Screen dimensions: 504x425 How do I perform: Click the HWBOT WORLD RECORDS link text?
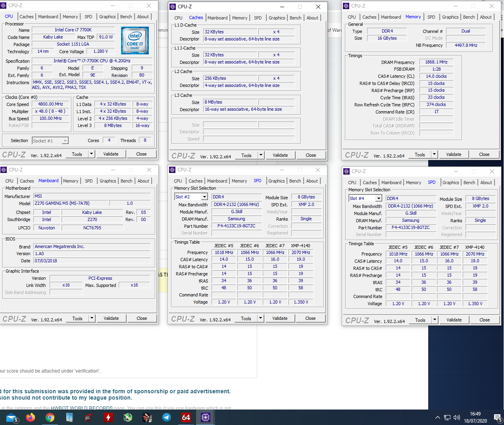tap(82, 408)
